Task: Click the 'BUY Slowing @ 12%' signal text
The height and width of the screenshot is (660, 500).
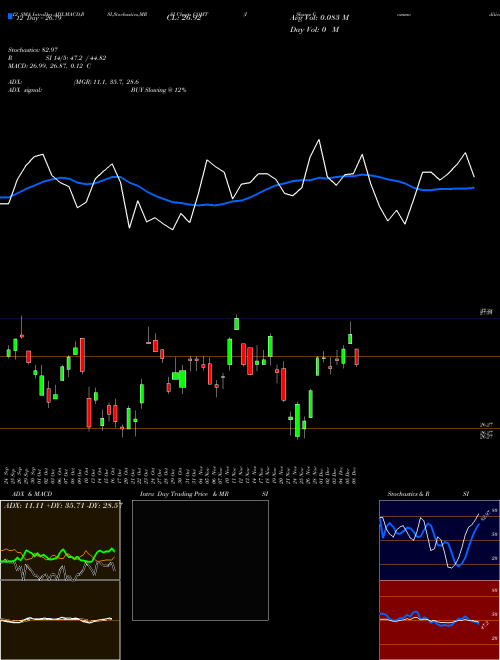Action: click(x=158, y=90)
